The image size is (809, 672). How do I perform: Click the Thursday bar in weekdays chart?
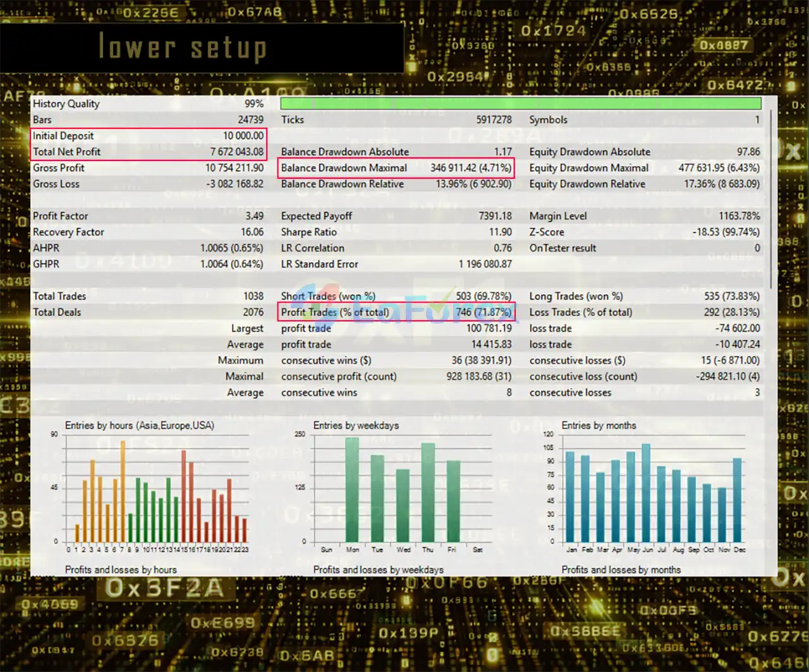tap(428, 493)
